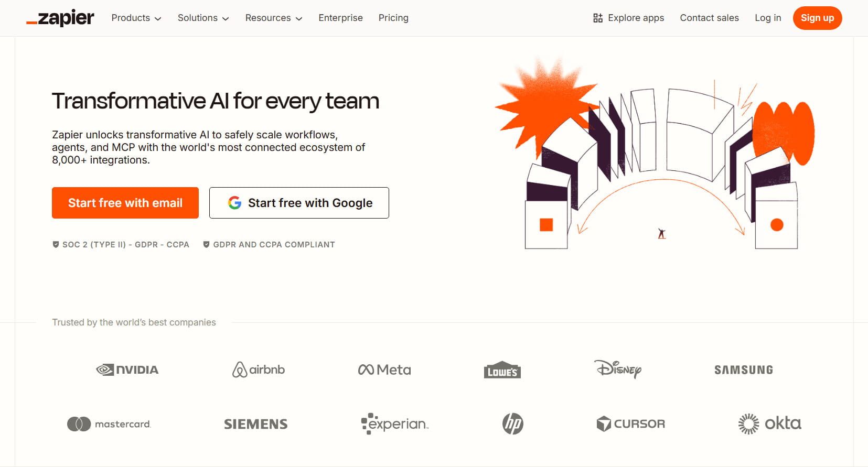
Task: Click the Experian logo
Action: click(395, 423)
